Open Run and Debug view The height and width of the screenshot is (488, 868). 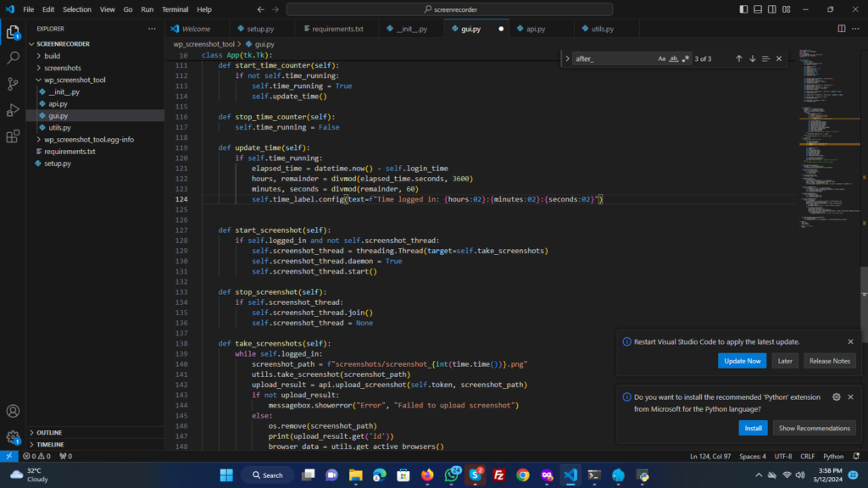click(13, 110)
